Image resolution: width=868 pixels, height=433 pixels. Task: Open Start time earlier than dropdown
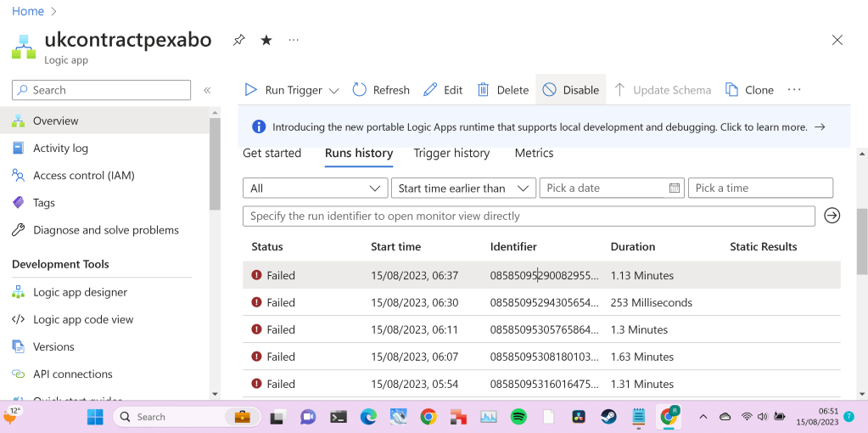tap(463, 188)
